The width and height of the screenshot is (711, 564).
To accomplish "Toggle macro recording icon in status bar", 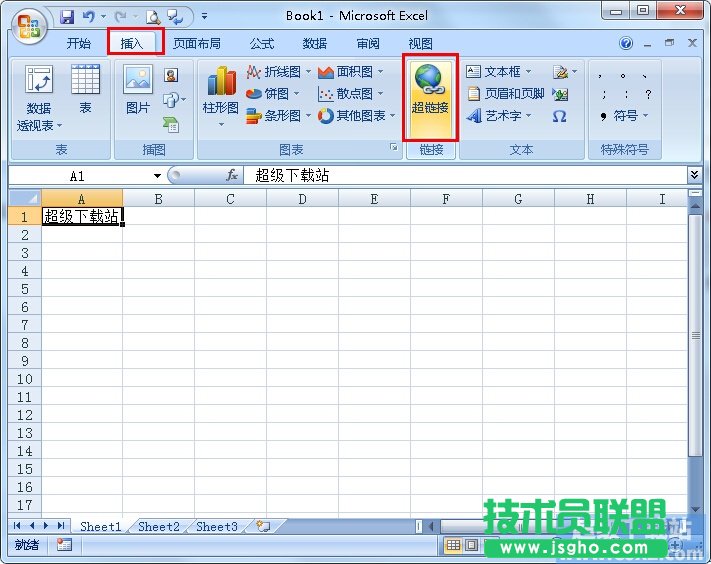I will pos(64,545).
